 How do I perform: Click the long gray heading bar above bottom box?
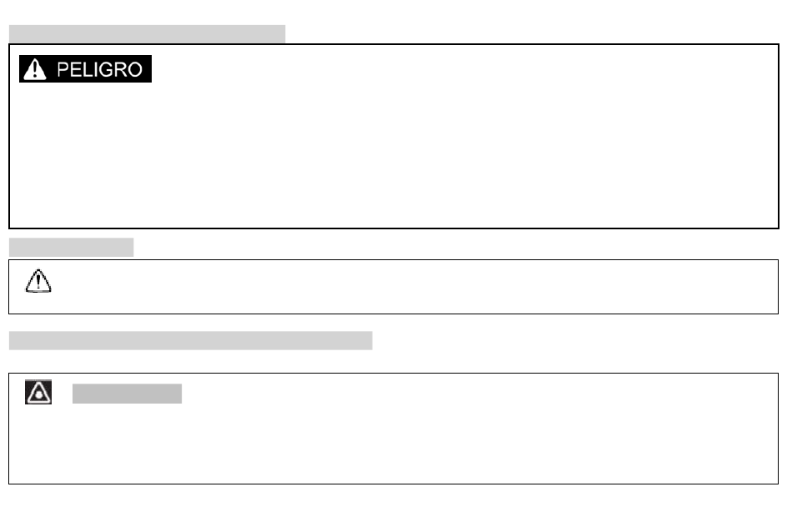pyautogui.click(x=190, y=340)
